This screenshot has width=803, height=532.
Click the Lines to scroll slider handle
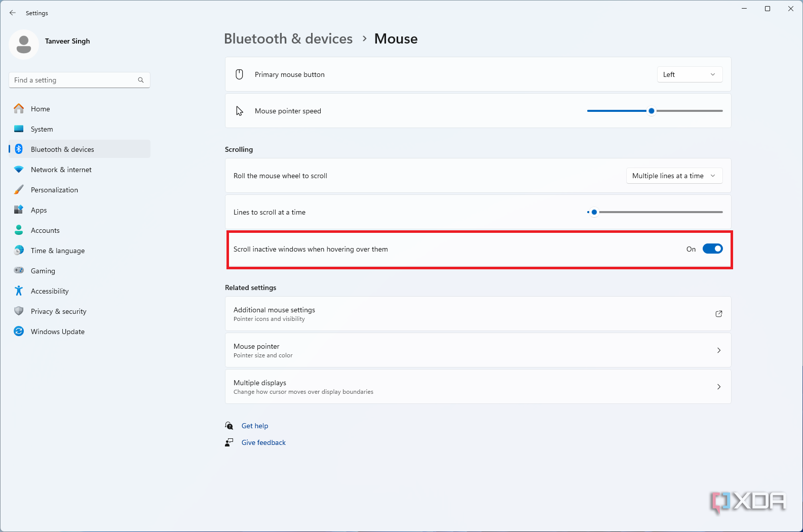click(594, 212)
